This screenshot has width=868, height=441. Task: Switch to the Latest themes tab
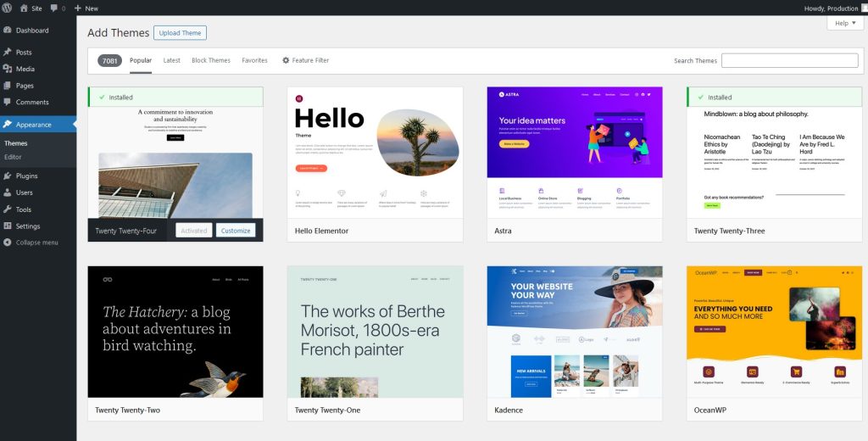click(171, 60)
